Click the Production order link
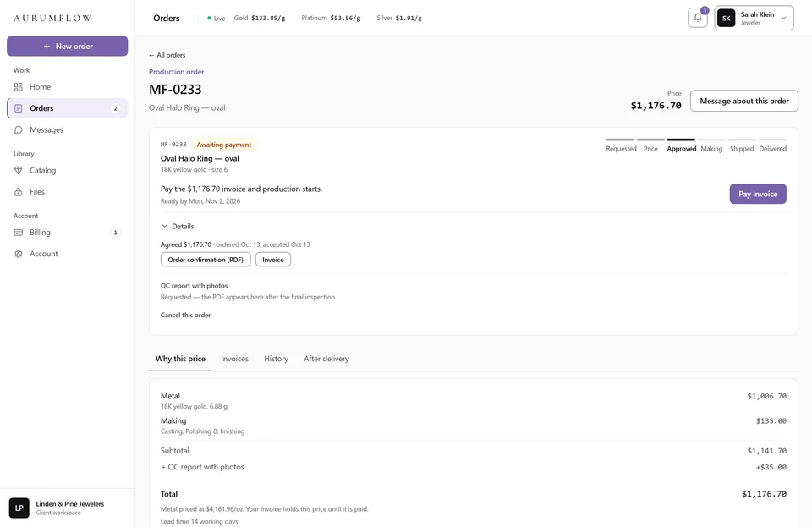 (x=177, y=72)
